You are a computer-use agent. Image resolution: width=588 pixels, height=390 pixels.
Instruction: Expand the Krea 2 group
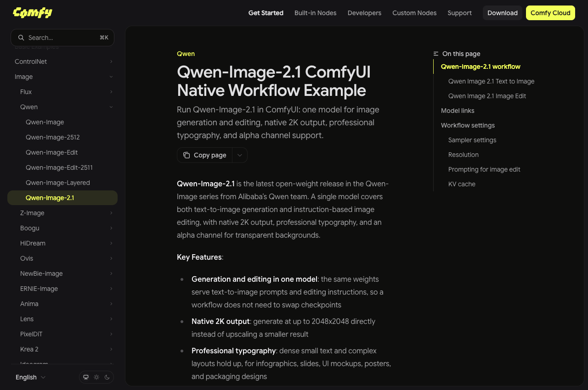(x=62, y=349)
